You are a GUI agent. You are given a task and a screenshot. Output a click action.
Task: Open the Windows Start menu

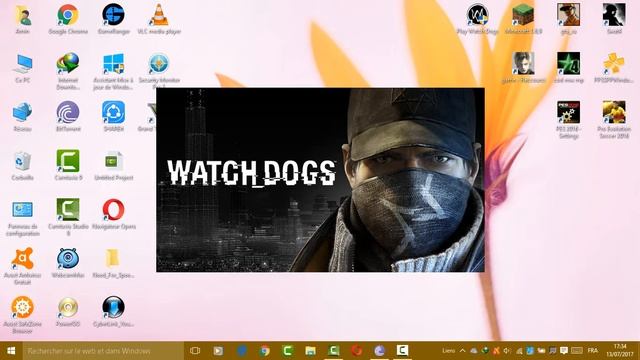[x=11, y=351]
